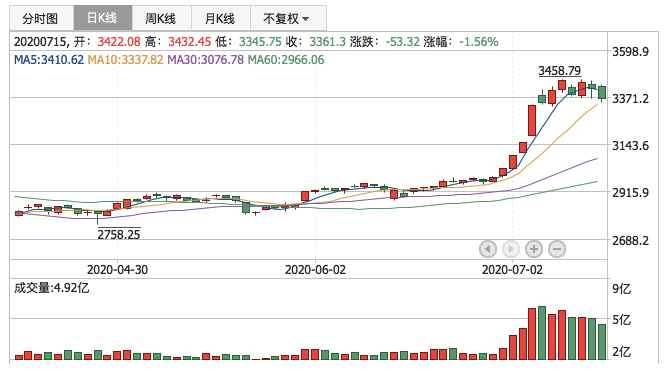Click the tallest green volume bar
Viewport: 664px width, 371px height.
tap(542, 333)
